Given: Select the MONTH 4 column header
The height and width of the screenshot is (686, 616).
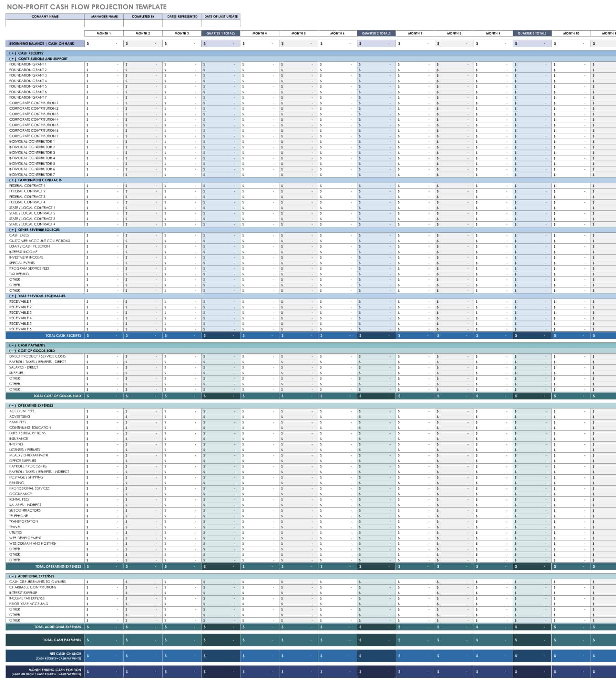Looking at the screenshot, I should click(x=260, y=33).
